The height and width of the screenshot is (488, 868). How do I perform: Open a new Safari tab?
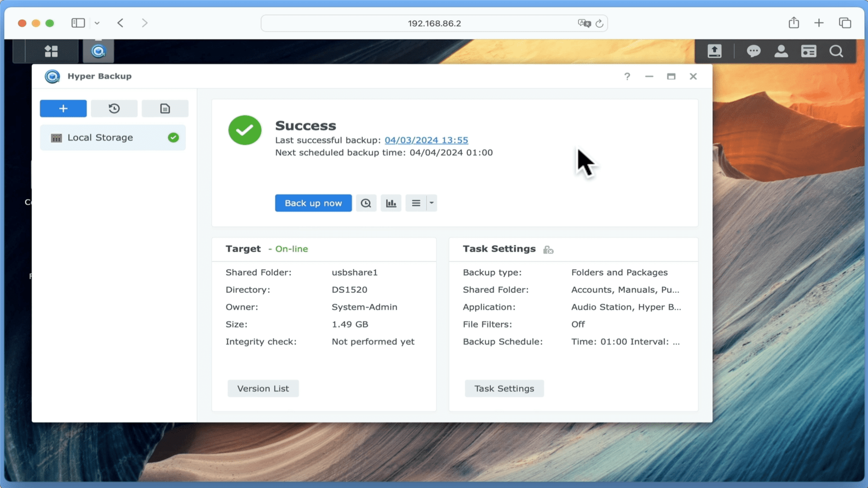pos(819,23)
